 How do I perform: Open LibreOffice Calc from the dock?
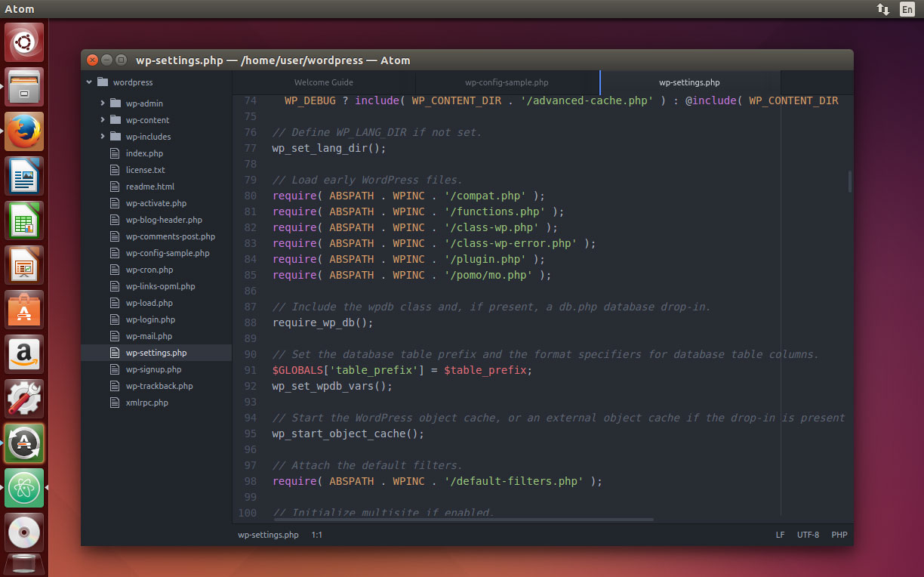coord(23,220)
